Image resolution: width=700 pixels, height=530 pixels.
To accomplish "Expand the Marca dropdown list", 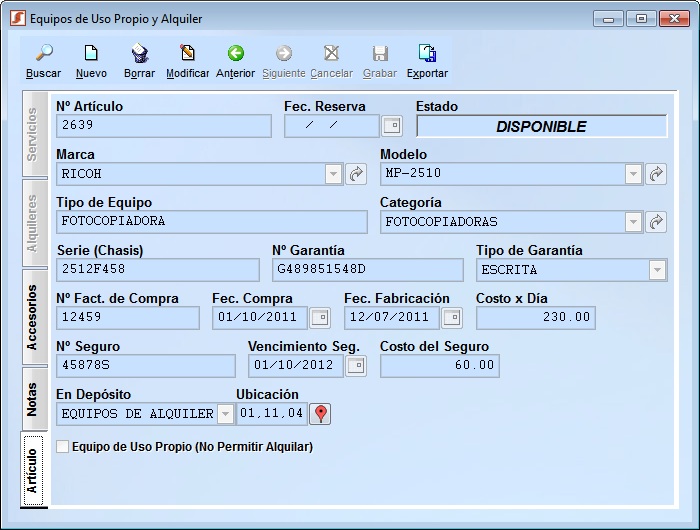I will [x=334, y=174].
